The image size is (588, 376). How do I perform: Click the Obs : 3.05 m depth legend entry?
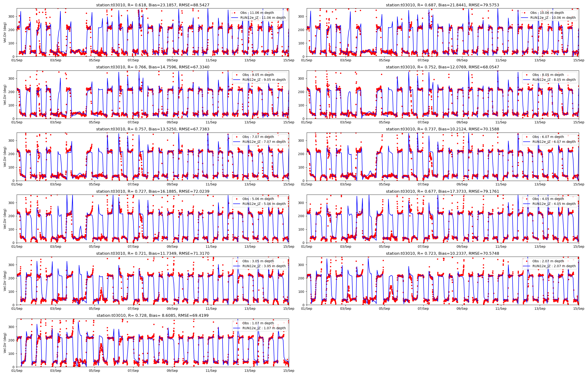click(x=258, y=261)
